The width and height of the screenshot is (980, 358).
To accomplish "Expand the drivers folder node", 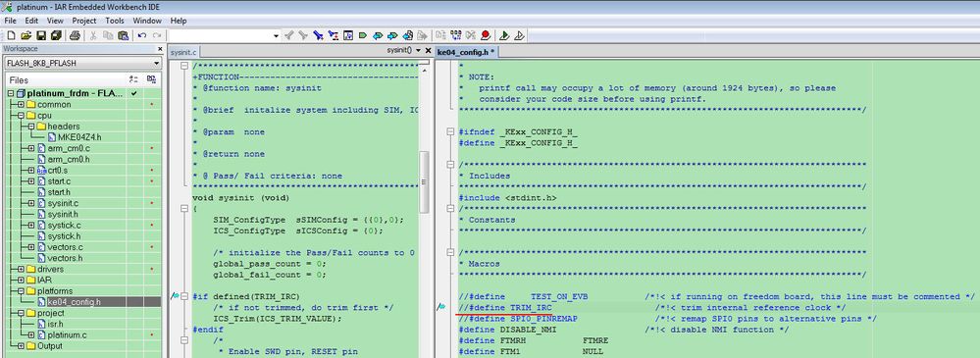I will pyautogui.click(x=21, y=270).
